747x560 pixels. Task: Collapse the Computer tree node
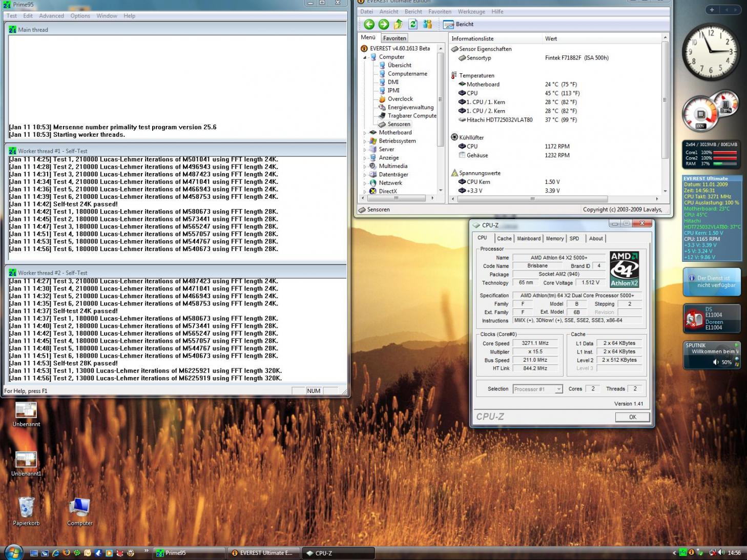(365, 57)
